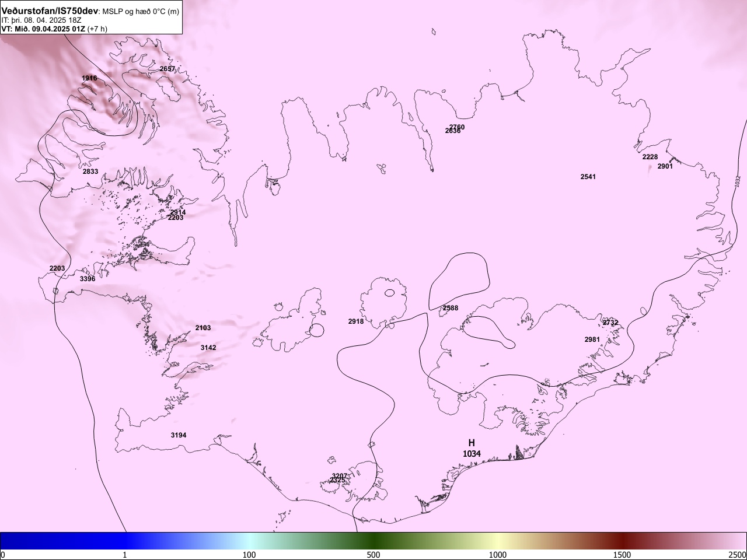Click the 2588 height value
This screenshot has height=560, width=747.
tap(451, 308)
